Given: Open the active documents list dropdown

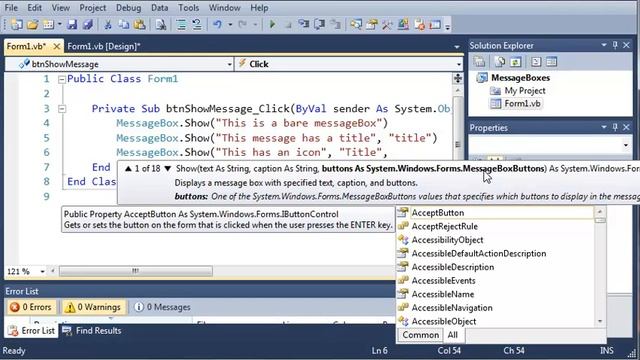Looking at the screenshot, I should click(457, 47).
